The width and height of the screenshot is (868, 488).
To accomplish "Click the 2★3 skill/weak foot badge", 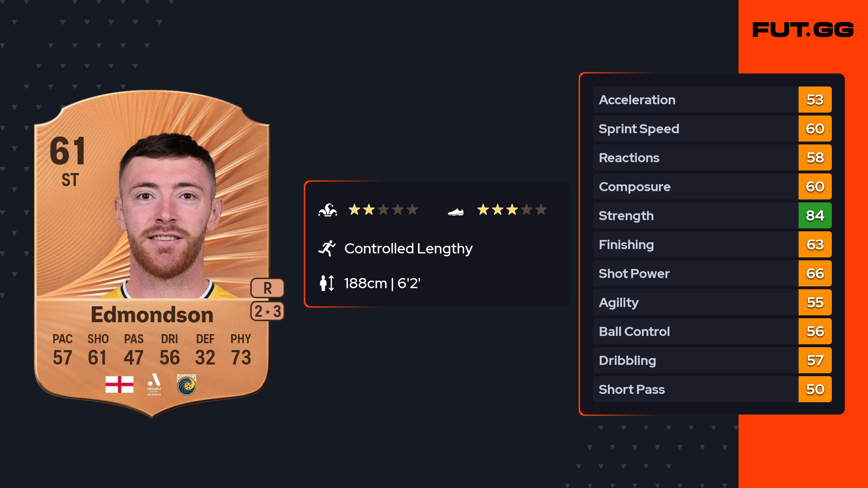I will click(267, 311).
